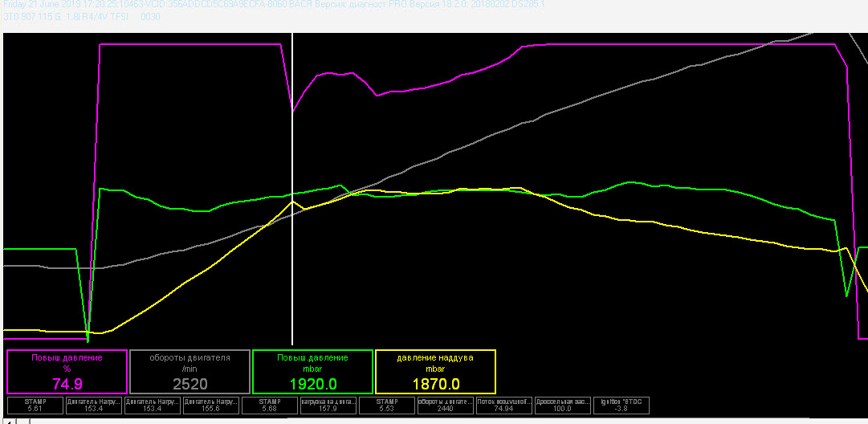
Task: Click the Дроссельная зас... 100.0 field
Action: coord(563,406)
